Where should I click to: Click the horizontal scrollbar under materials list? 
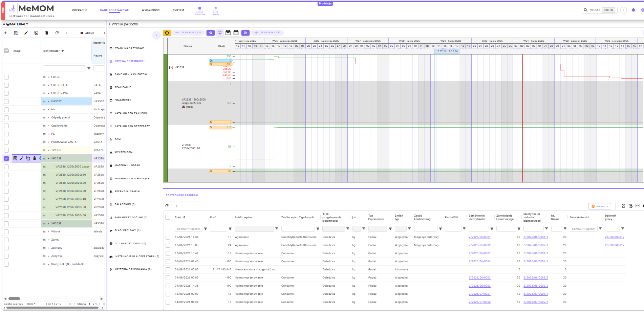[x=53, y=299]
